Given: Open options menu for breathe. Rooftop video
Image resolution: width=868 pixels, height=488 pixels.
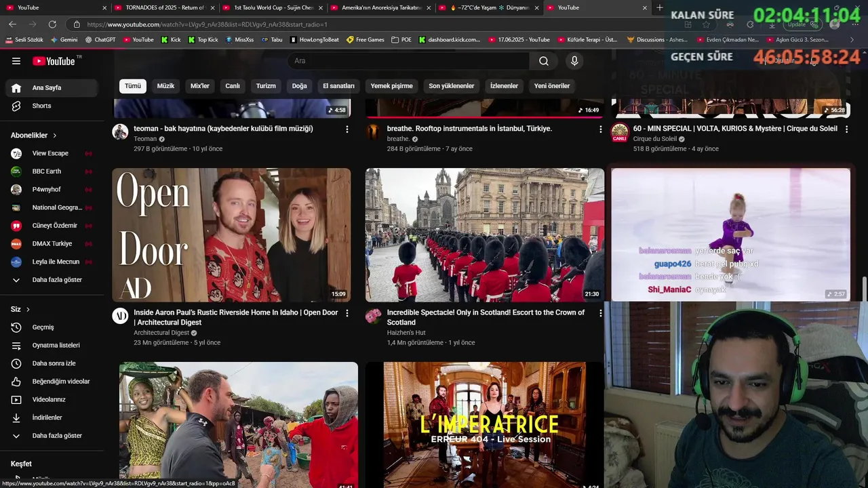Looking at the screenshot, I should (x=600, y=129).
